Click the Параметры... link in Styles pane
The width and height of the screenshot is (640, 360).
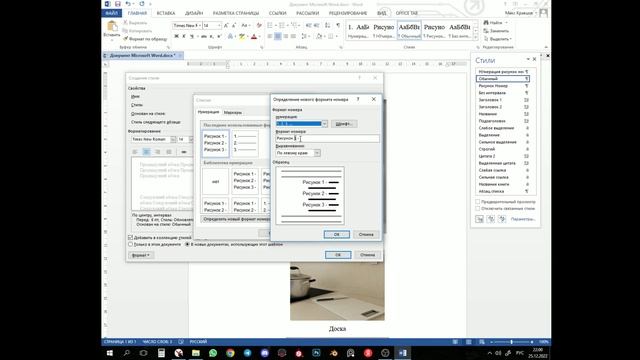pyautogui.click(x=523, y=219)
